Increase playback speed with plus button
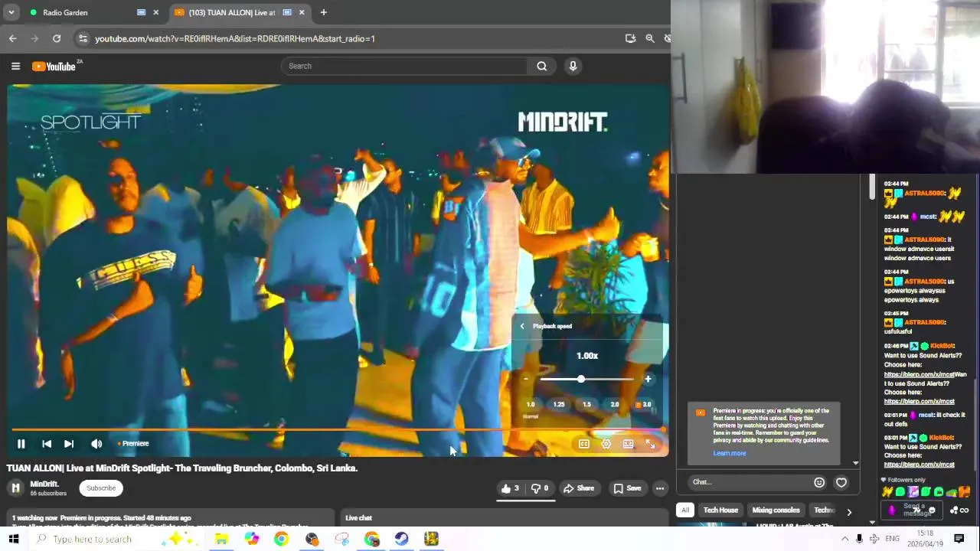Screen dimensions: 980x551 (x=648, y=379)
